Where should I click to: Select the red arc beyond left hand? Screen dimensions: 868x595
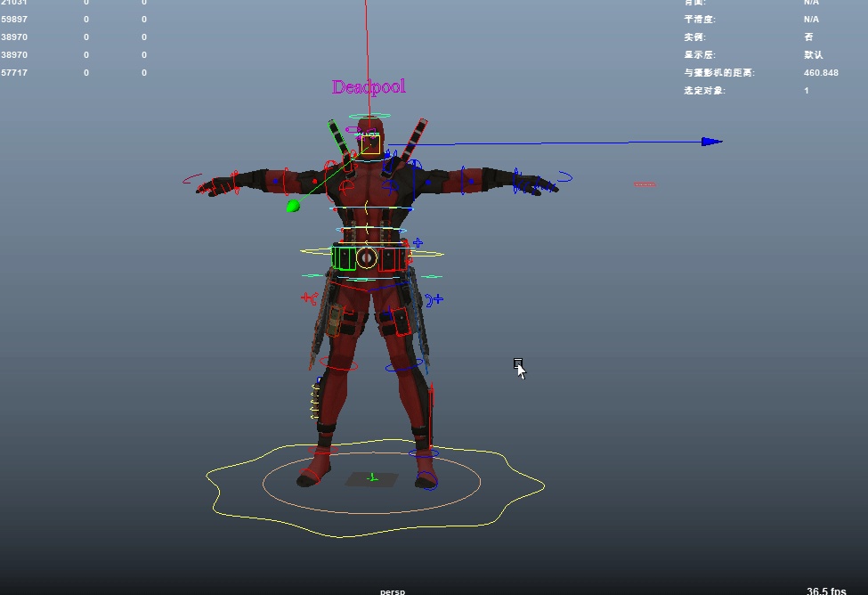(x=192, y=178)
